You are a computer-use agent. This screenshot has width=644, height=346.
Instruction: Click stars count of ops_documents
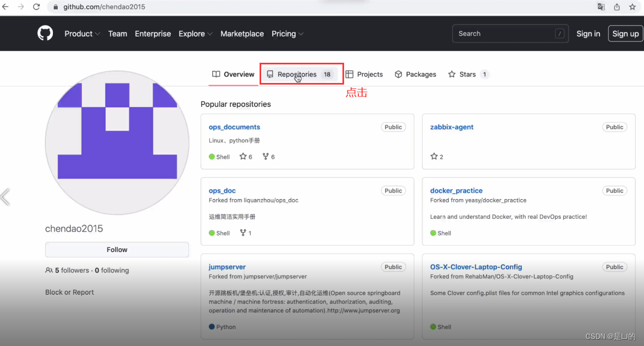pos(246,157)
